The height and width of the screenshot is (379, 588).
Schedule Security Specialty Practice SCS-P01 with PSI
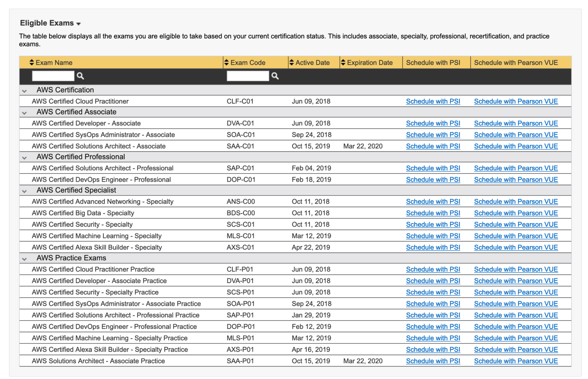tap(433, 292)
